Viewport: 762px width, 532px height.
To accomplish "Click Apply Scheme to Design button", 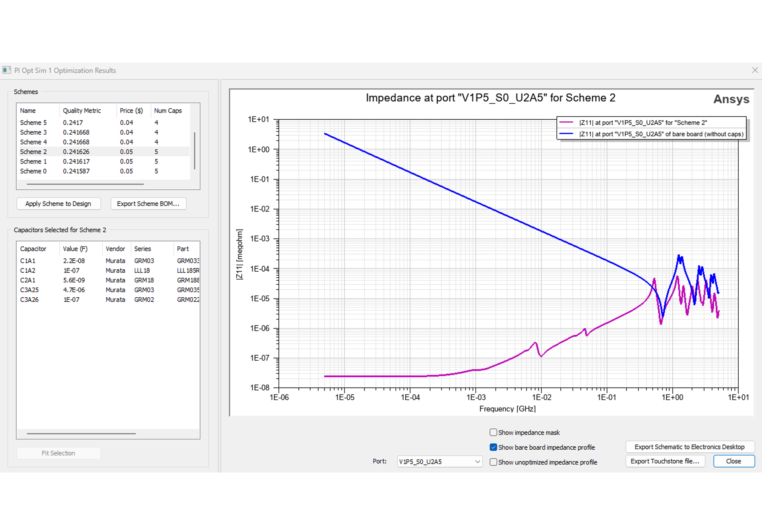I will coord(58,204).
